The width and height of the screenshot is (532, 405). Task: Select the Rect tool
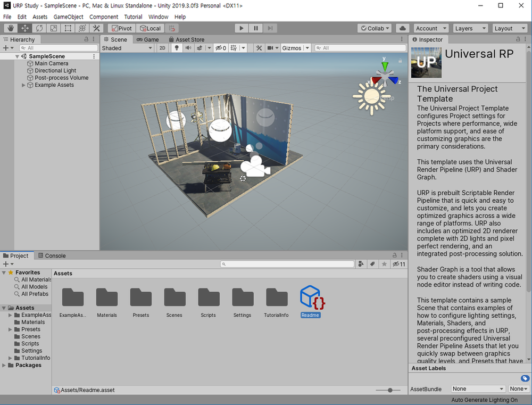tap(68, 28)
